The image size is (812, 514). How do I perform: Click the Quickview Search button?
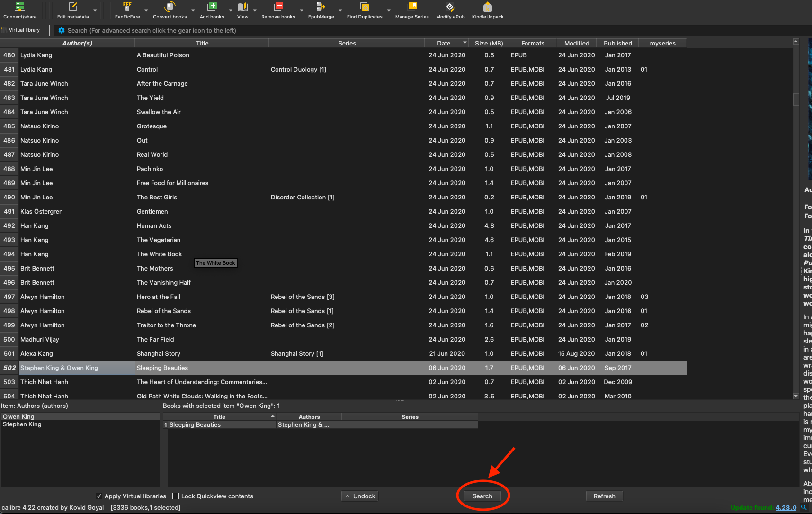[x=482, y=496]
